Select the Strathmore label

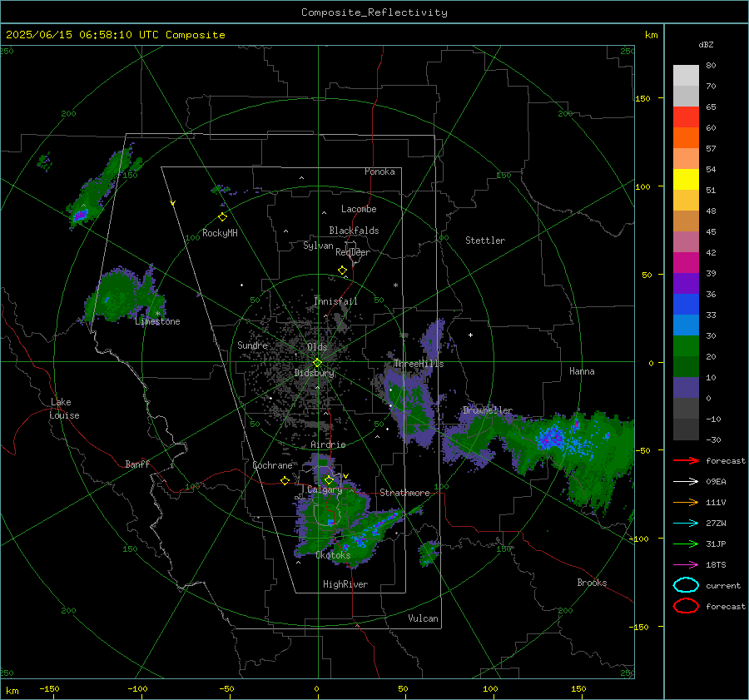pos(404,493)
